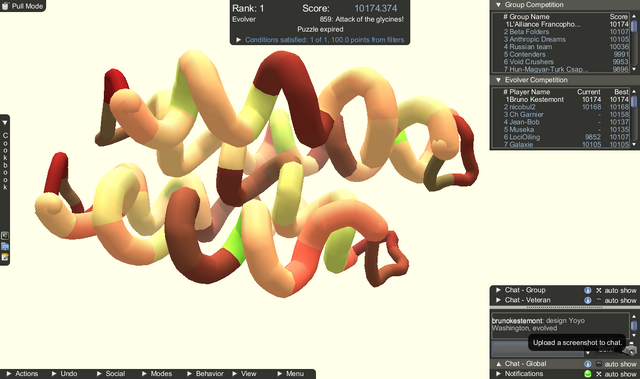Click the green terminal icon in Cookbook
Image resolution: width=640 pixels, height=379 pixels.
point(5,236)
